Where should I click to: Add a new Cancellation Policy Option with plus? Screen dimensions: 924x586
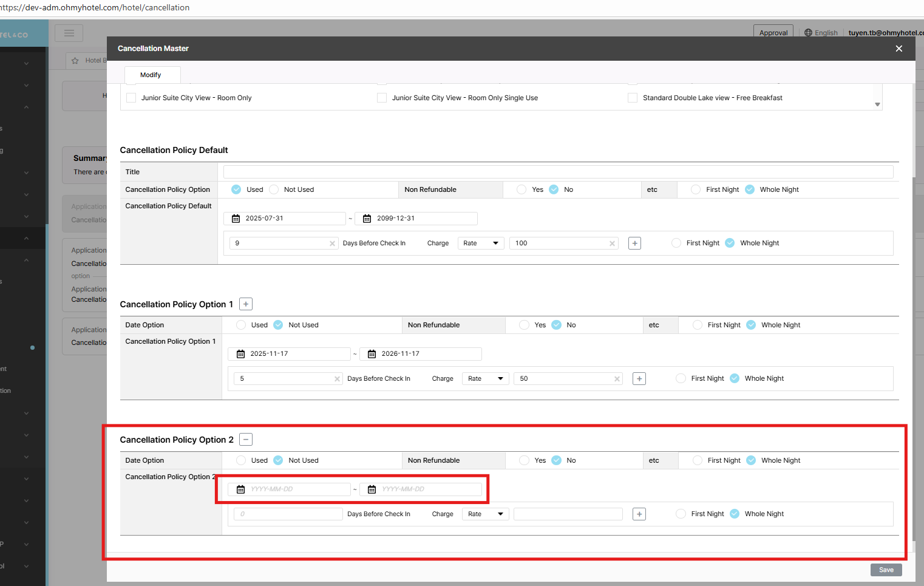pyautogui.click(x=246, y=304)
